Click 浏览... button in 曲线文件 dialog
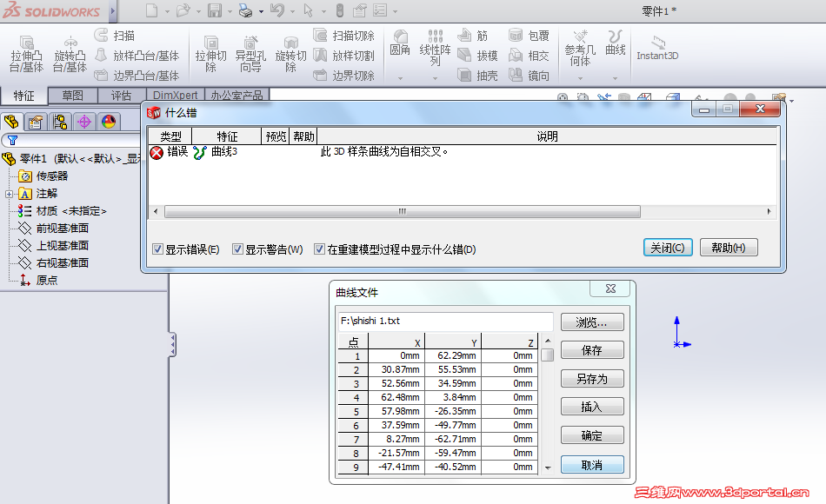Viewport: 826px width, 504px height. pyautogui.click(x=592, y=322)
